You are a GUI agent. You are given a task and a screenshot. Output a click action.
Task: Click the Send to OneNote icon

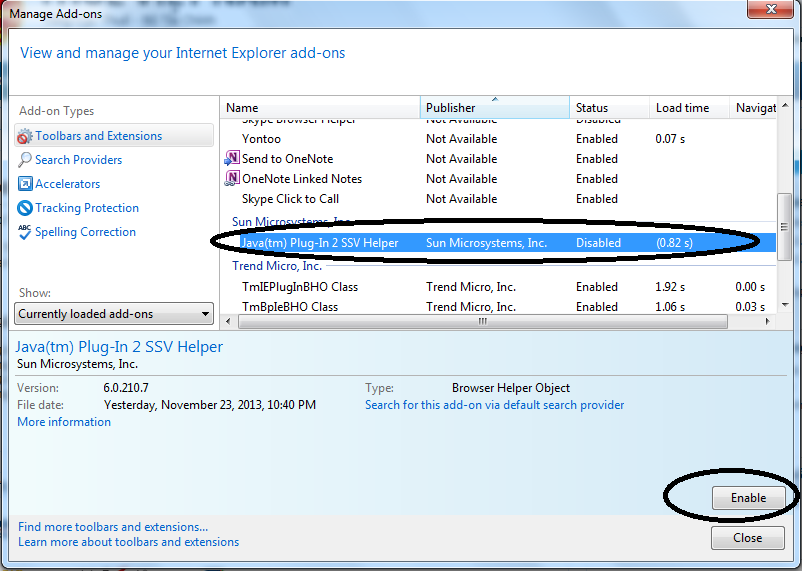coord(232,159)
